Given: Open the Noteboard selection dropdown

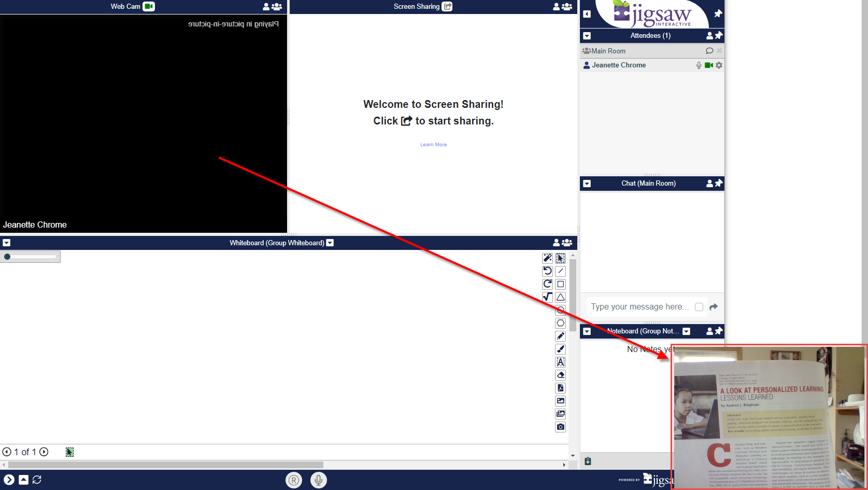Looking at the screenshot, I should point(686,331).
